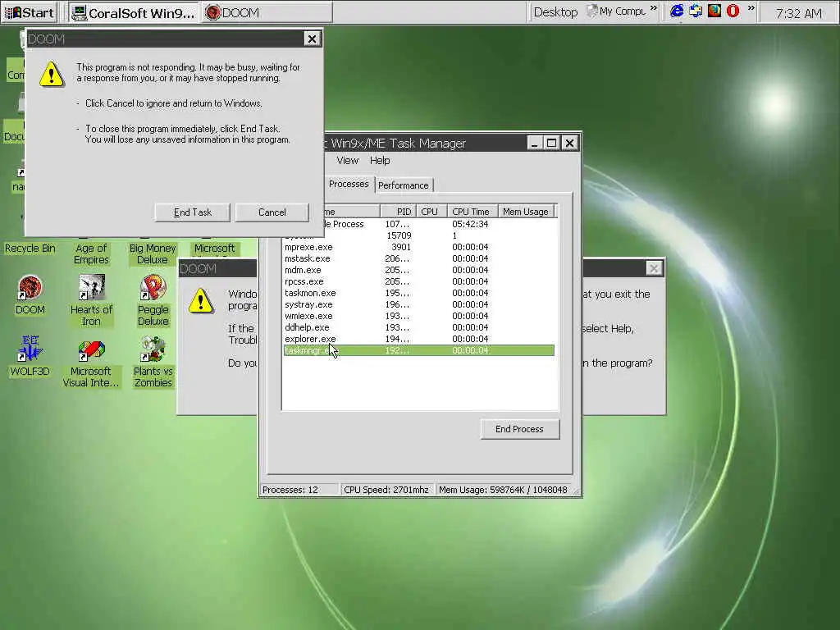Launch Opera from quick launch

[x=733, y=11]
